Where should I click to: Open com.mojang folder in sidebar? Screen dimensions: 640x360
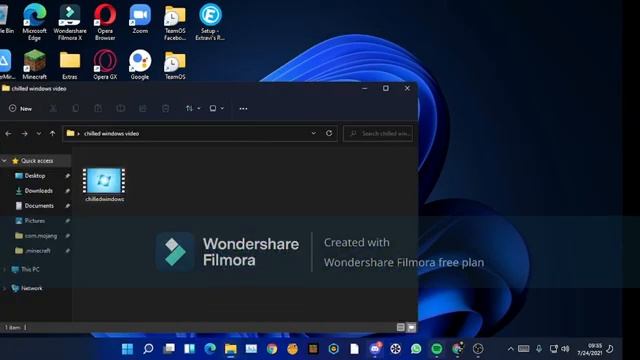coord(40,236)
